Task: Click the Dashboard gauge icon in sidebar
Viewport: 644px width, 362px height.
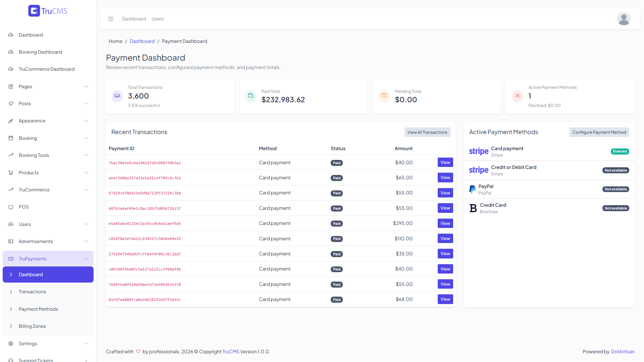Action: click(x=11, y=35)
